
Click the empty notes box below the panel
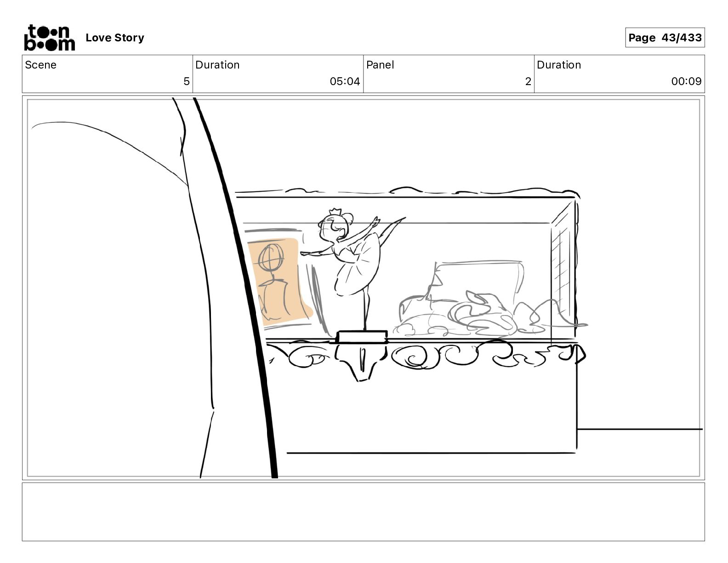(363, 511)
